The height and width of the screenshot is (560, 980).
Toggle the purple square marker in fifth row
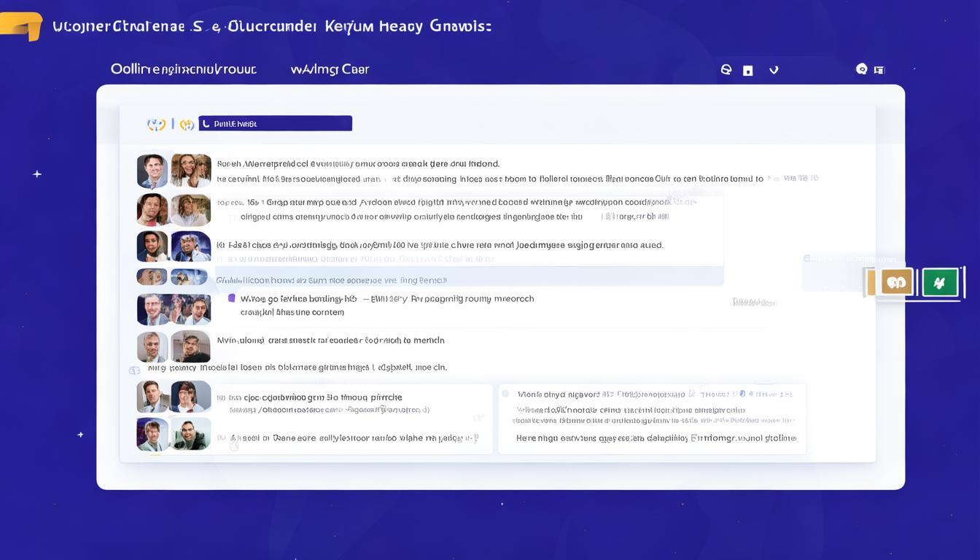click(232, 298)
